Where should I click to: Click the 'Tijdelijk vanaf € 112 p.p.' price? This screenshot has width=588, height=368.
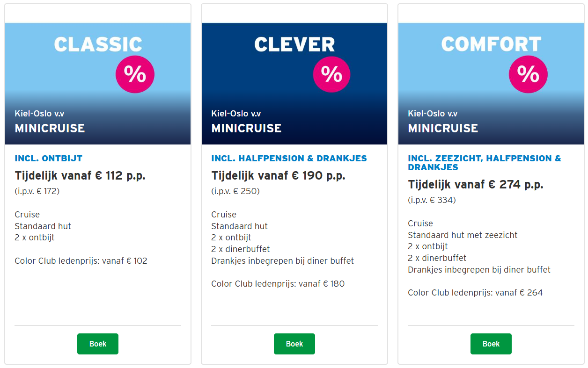click(x=80, y=176)
